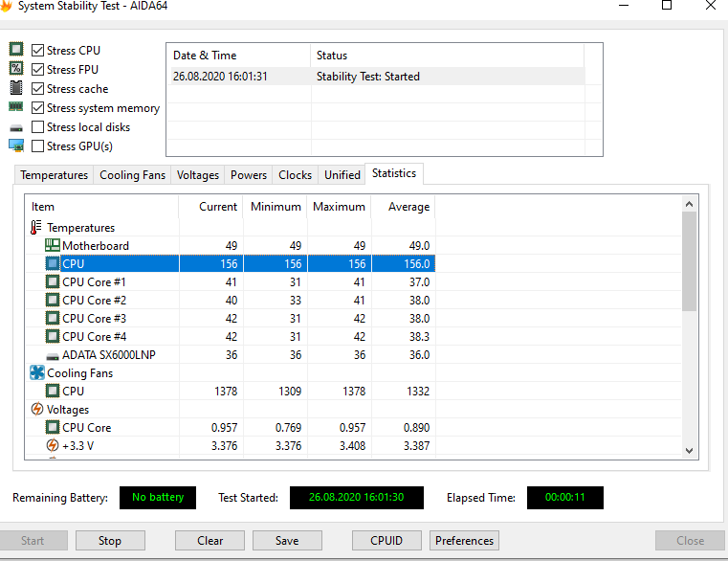Click the Maximum column header
This screenshot has width=728, height=561.
point(339,207)
